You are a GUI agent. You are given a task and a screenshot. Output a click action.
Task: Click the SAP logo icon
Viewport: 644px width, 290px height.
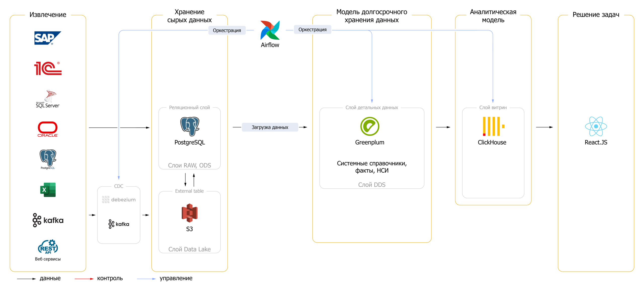(x=47, y=38)
